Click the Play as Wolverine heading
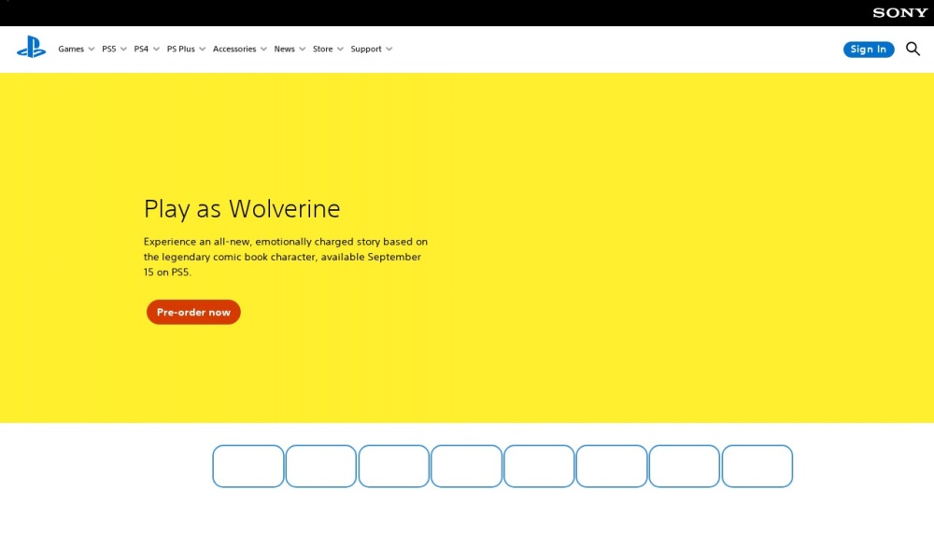 point(242,209)
